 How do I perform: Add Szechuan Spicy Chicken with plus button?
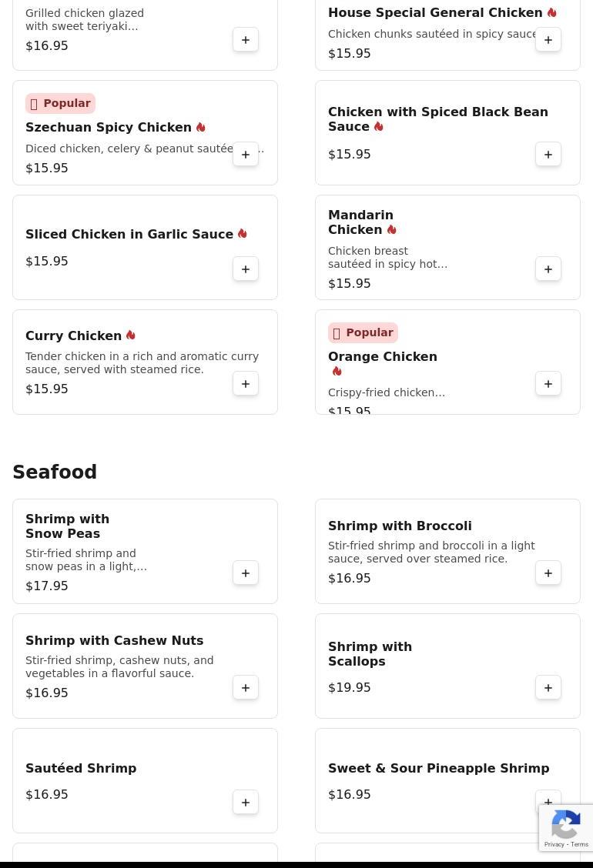246,155
